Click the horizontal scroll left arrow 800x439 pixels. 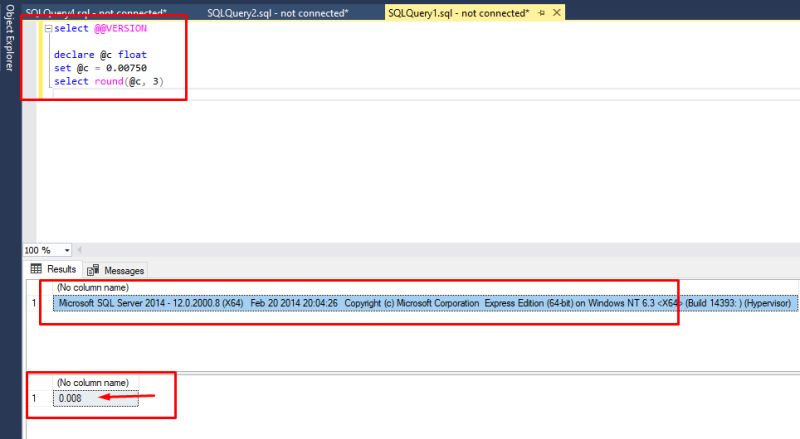coord(80,250)
